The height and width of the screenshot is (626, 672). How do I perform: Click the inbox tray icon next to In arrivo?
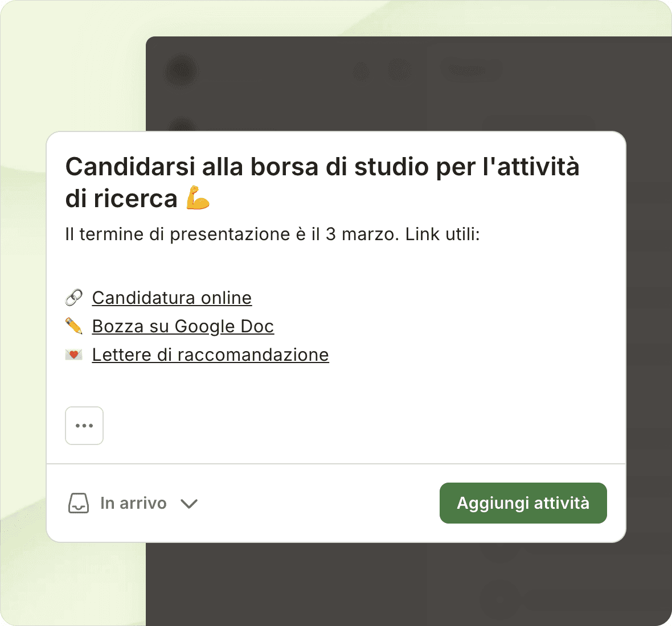click(x=79, y=503)
